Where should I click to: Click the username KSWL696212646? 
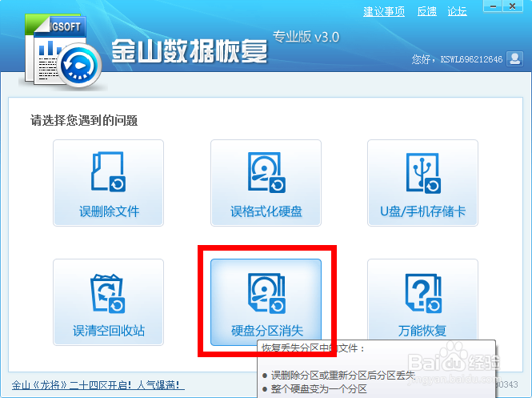point(471,59)
